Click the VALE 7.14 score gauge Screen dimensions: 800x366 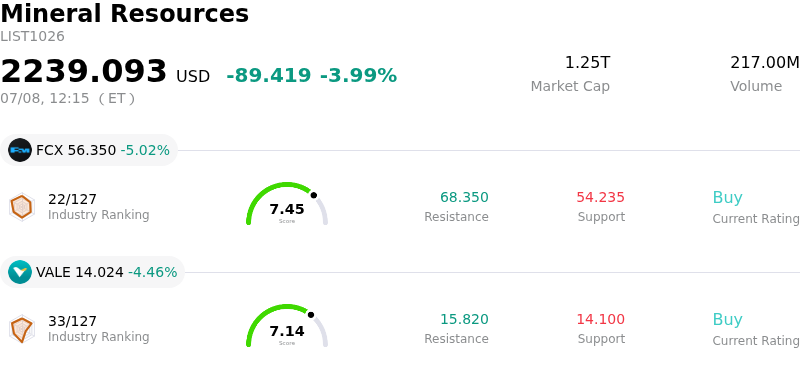pyautogui.click(x=287, y=326)
